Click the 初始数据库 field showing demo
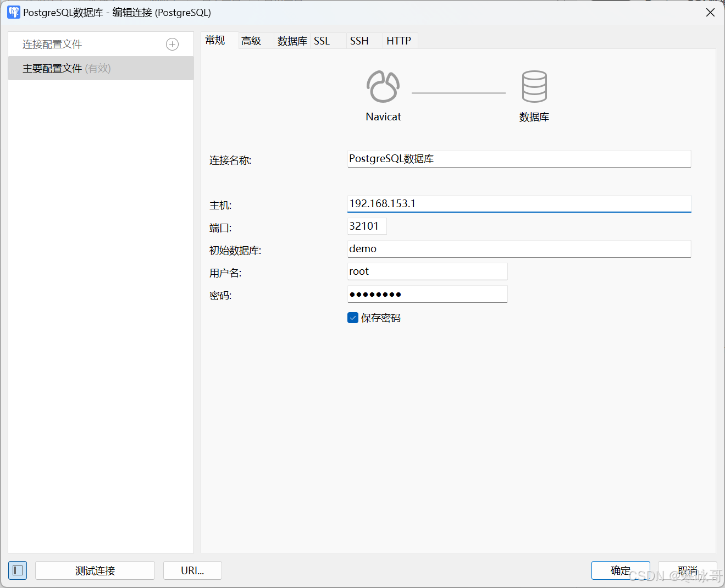The image size is (725, 588). pos(519,249)
